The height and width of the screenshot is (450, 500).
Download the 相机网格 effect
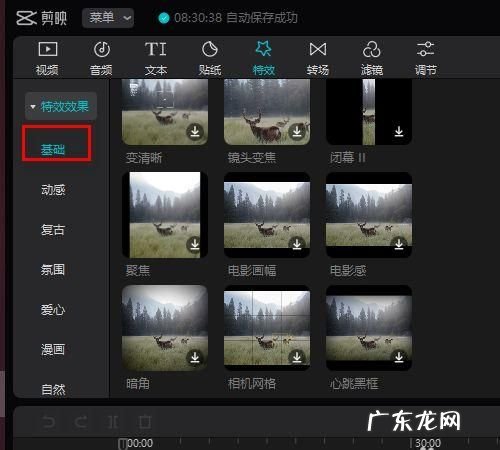pos(297,357)
